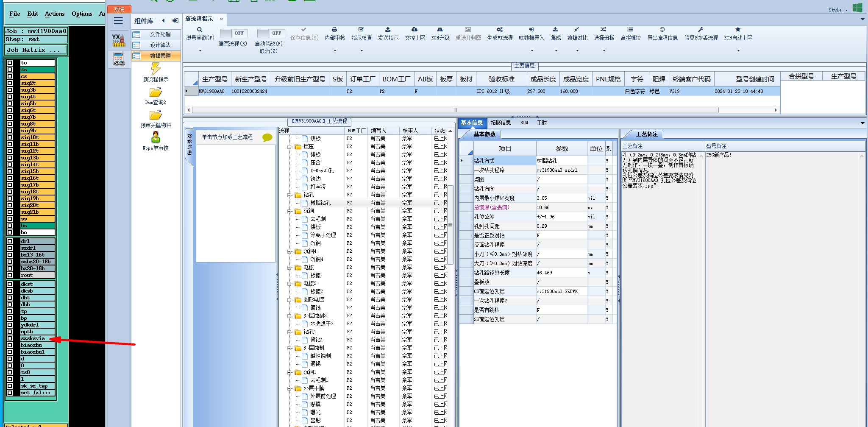Check the box for layer 'cs'
Screen dimensions: 868x427
(10, 76)
